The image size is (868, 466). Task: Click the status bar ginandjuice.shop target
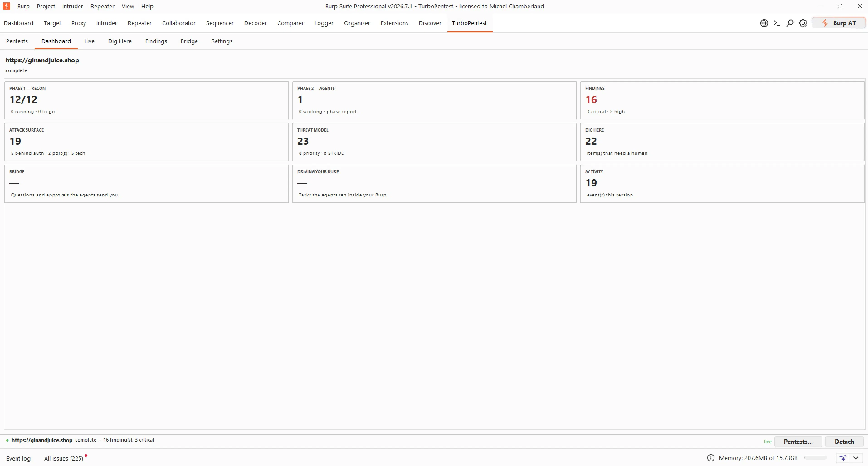pyautogui.click(x=42, y=440)
